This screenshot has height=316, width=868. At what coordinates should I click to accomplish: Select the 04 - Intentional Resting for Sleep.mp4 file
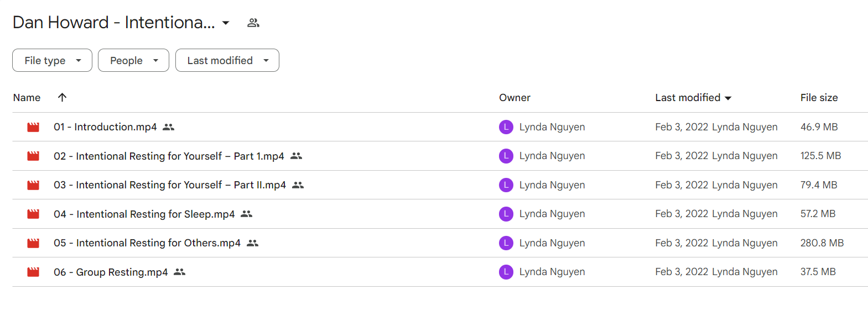440,214
